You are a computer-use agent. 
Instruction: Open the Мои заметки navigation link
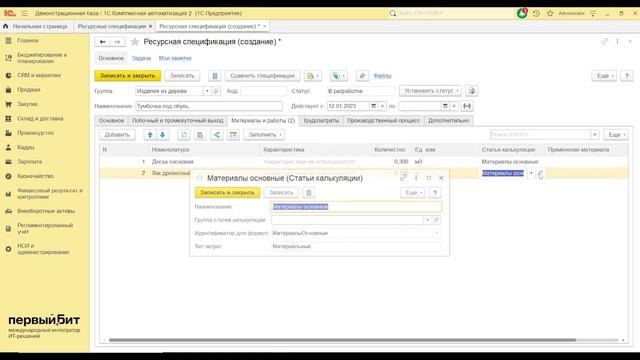point(175,58)
